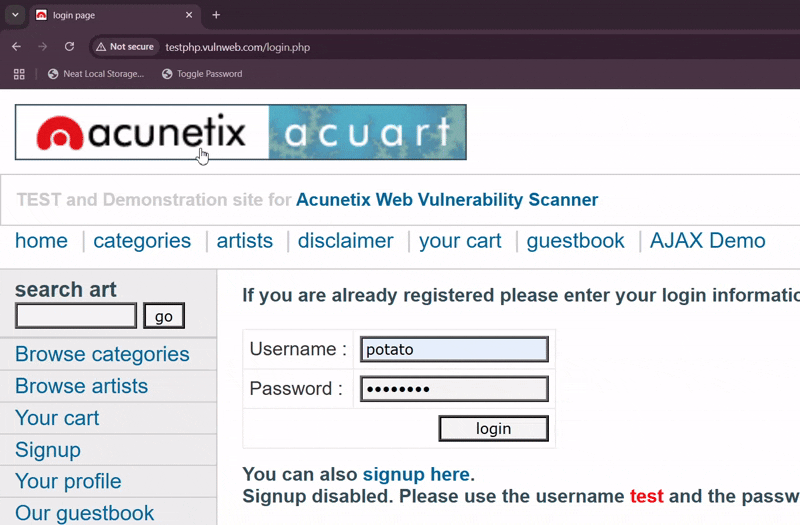Open Signup in the sidebar

point(48,450)
